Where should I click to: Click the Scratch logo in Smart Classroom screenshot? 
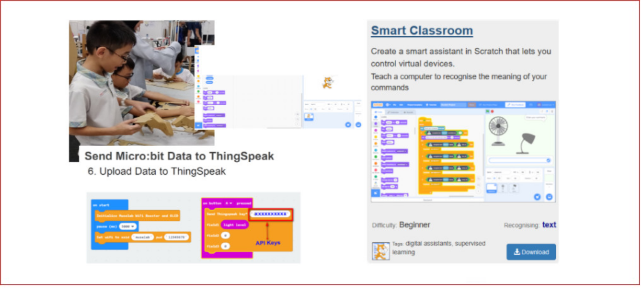click(379, 105)
